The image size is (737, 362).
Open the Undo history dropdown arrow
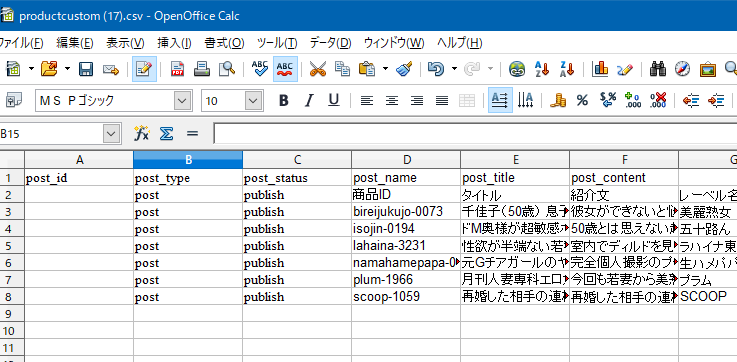454,70
